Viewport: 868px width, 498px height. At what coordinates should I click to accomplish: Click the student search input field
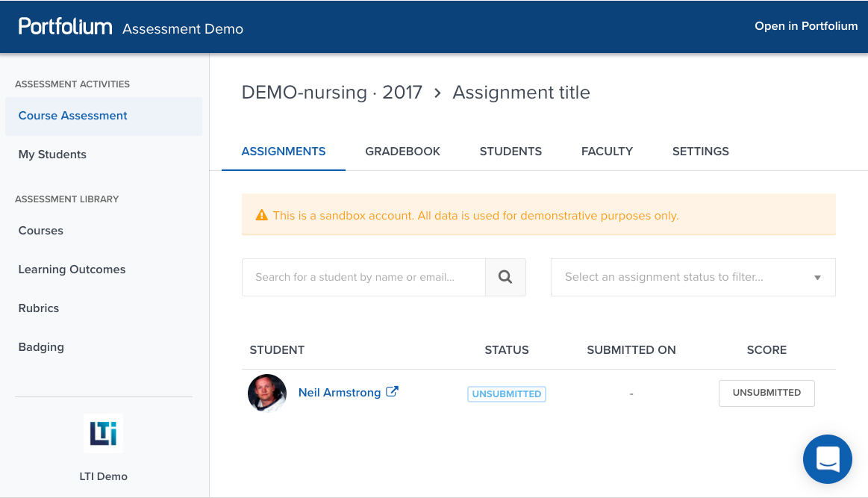pos(363,277)
